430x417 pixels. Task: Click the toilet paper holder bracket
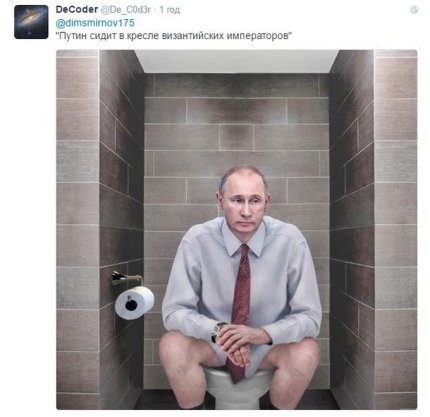[x=125, y=278]
